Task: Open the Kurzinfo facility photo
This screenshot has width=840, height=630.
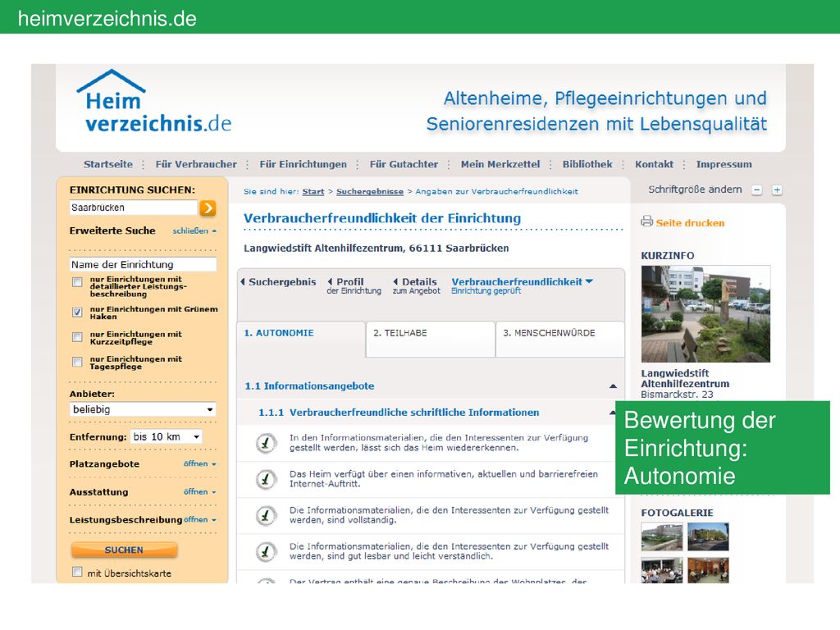Action: tap(705, 314)
